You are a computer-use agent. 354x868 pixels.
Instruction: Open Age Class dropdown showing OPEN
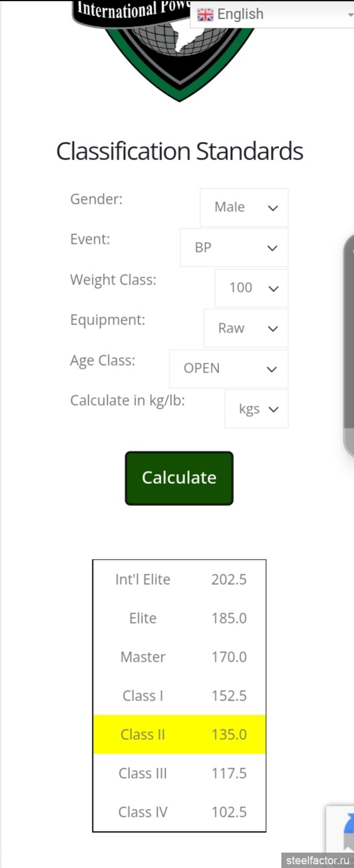(x=228, y=368)
